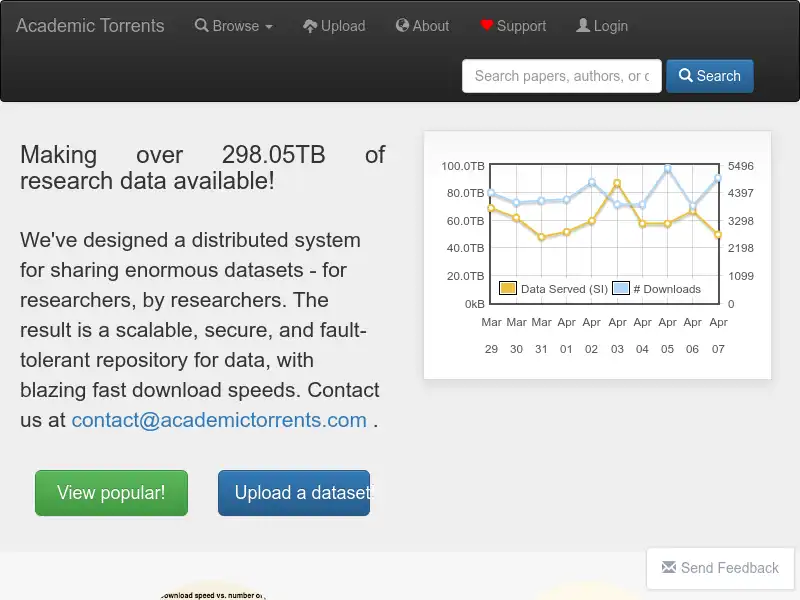The image size is (800, 600).
Task: Expand the Browse dropdown caret
Action: (x=269, y=27)
